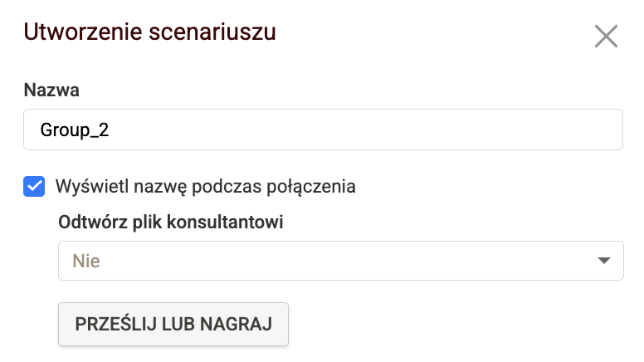The height and width of the screenshot is (362, 644).
Task: Click the blue checkmark box
Action: [x=35, y=186]
